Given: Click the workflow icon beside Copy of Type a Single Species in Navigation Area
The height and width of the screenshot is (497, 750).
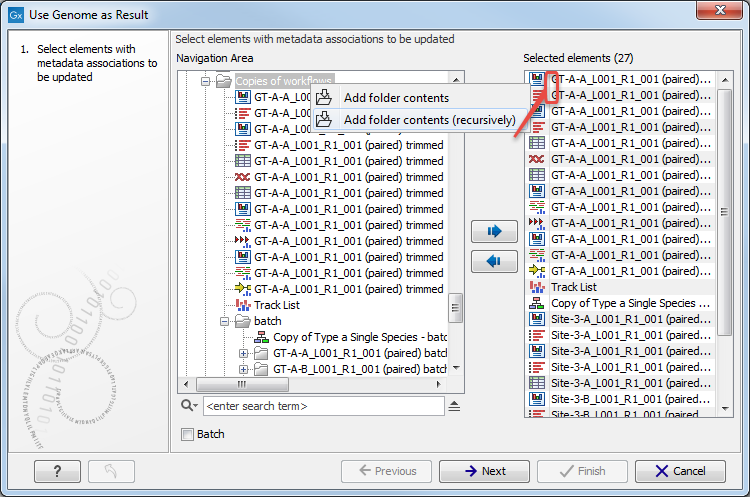Looking at the screenshot, I should point(261,337).
